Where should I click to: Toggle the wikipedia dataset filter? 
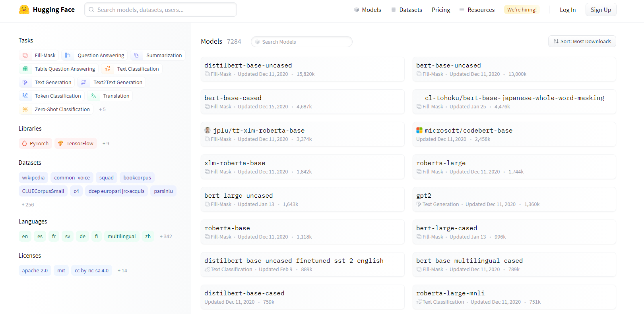pos(33,177)
